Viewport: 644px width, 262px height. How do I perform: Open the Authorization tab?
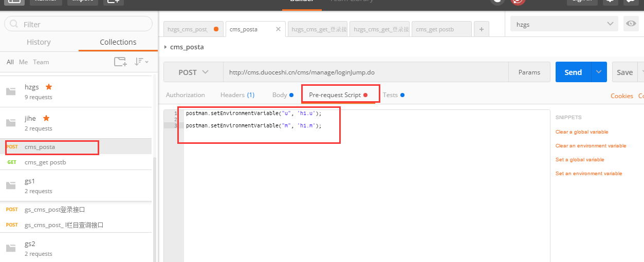click(186, 95)
